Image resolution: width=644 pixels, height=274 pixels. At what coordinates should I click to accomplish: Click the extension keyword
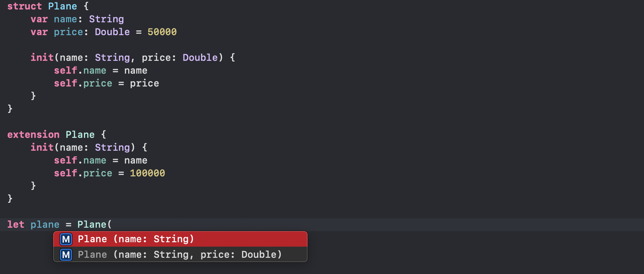click(33, 134)
